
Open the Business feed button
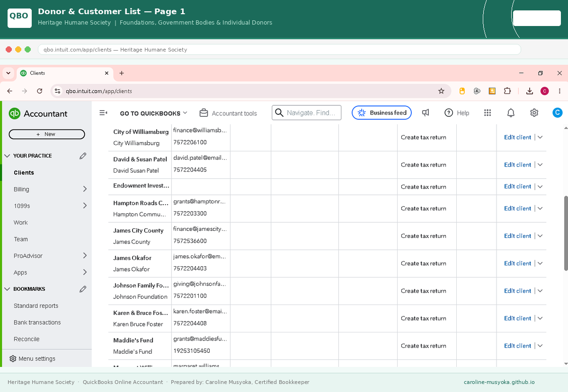pyautogui.click(x=382, y=113)
